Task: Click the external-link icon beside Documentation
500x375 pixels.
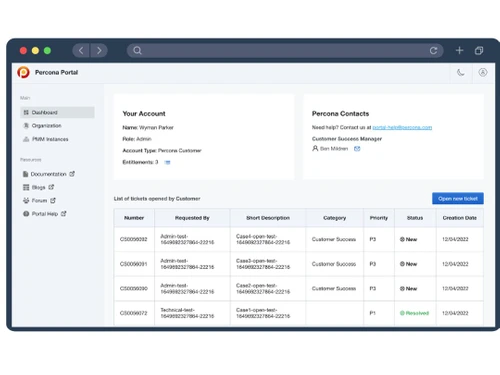Action: (x=72, y=174)
